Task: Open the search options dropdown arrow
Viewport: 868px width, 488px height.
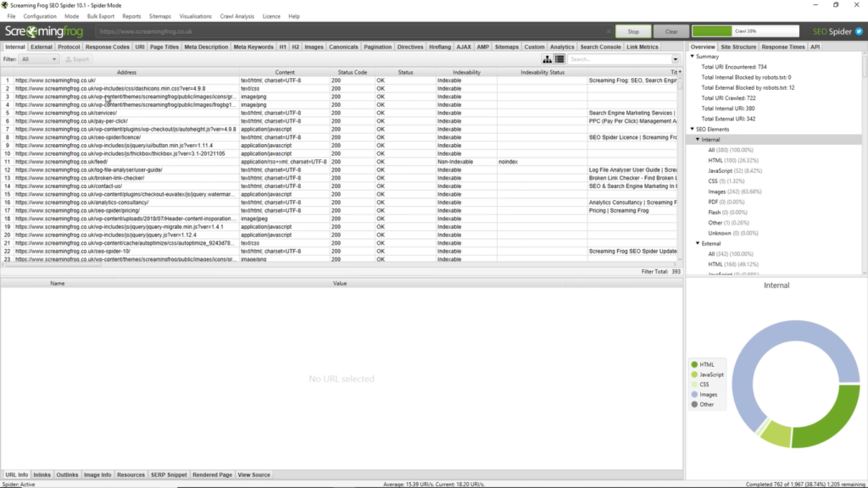Action: click(x=676, y=59)
